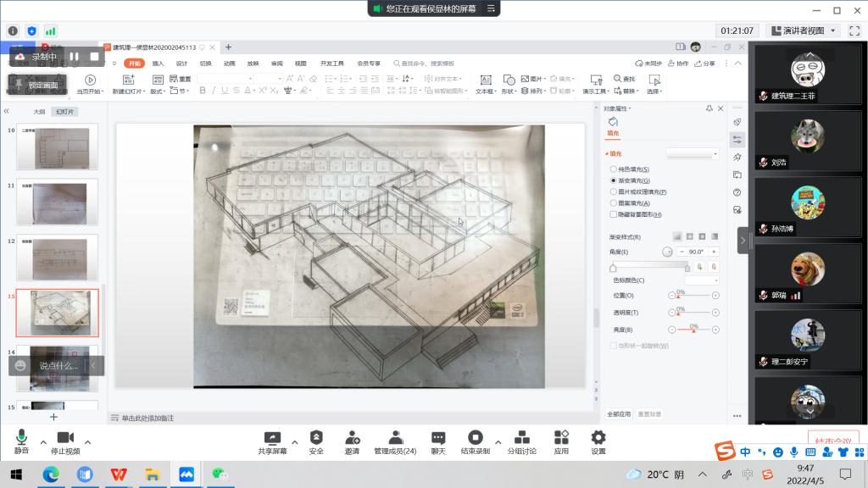Expand the arrow beside 共享屏幕
The height and width of the screenshot is (488, 868).
(x=295, y=442)
